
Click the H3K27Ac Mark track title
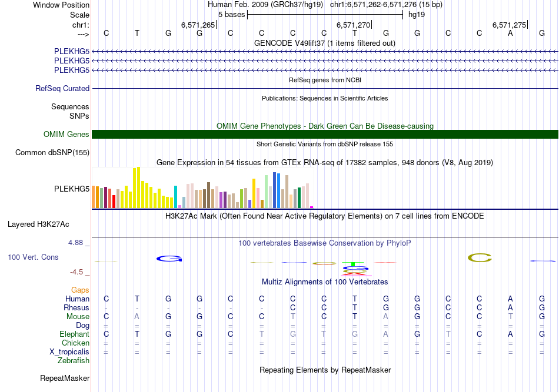(325, 216)
